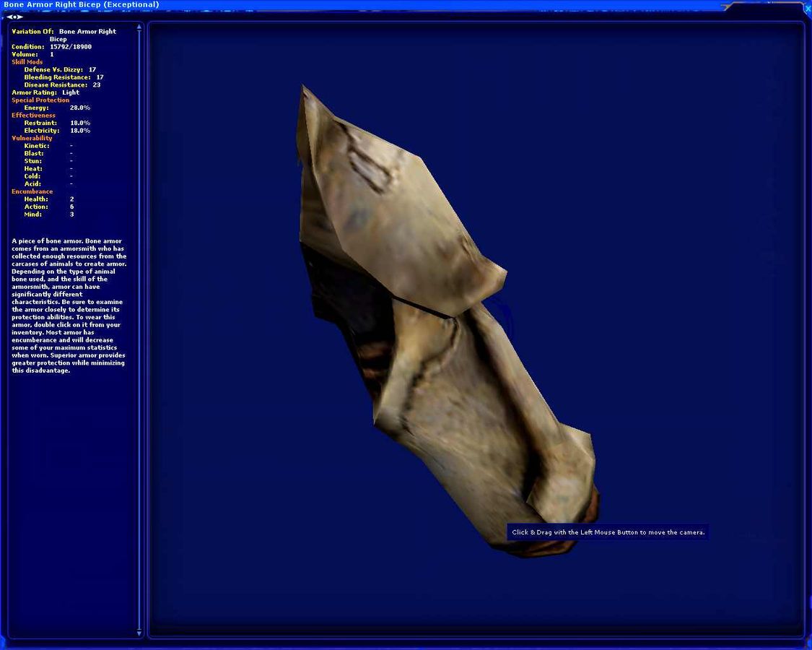812x650 pixels.
Task: Click the Disease Resistance skill mod line
Action: tap(62, 85)
